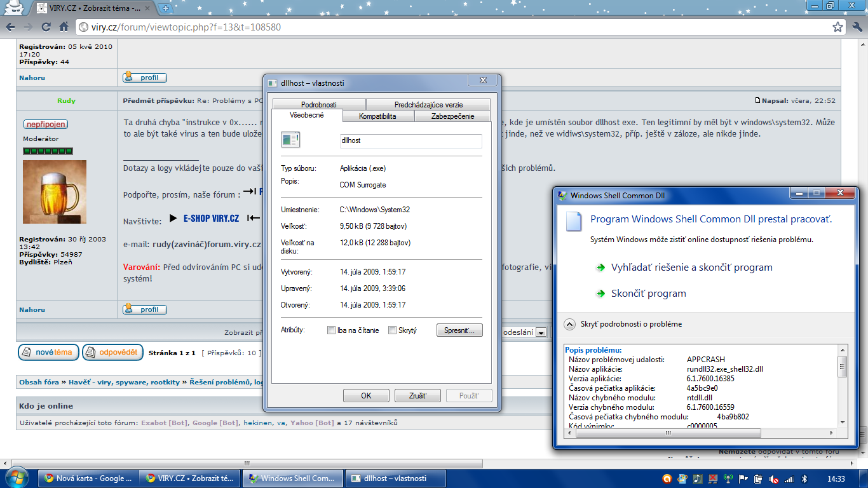The width and height of the screenshot is (868, 488).
Task: Click the Použiť button
Action: tap(469, 396)
